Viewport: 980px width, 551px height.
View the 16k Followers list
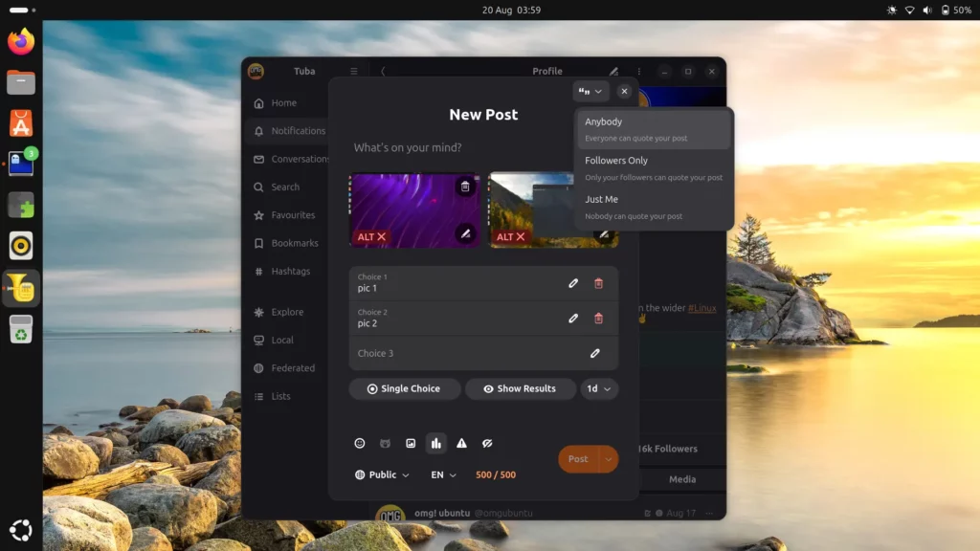(x=667, y=449)
